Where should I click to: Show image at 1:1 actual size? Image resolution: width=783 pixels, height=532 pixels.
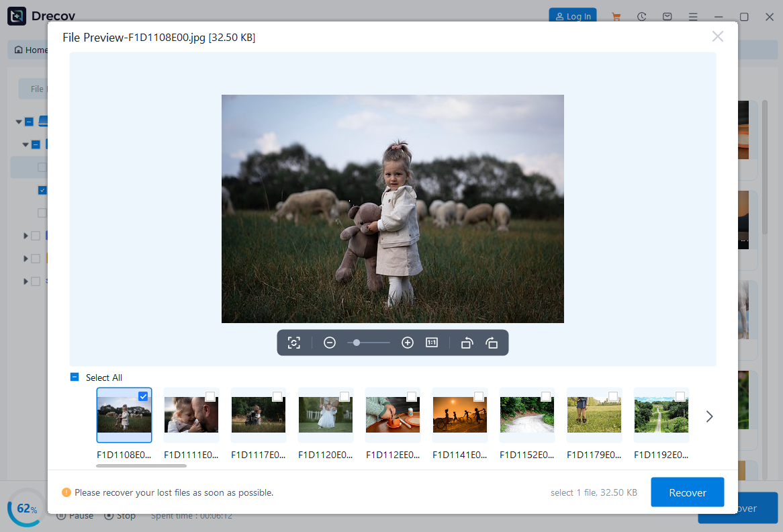432,343
